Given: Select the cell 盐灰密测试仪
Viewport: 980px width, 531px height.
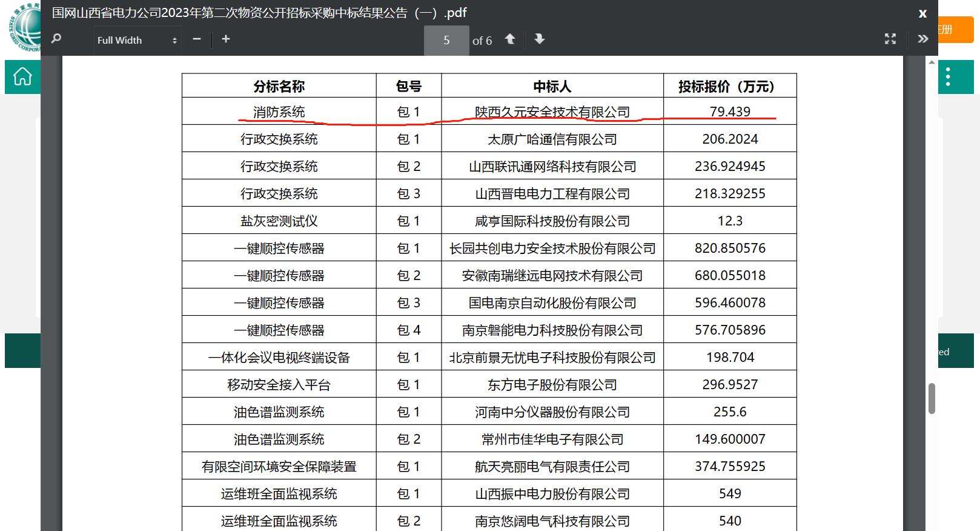Looking at the screenshot, I should [x=279, y=221].
